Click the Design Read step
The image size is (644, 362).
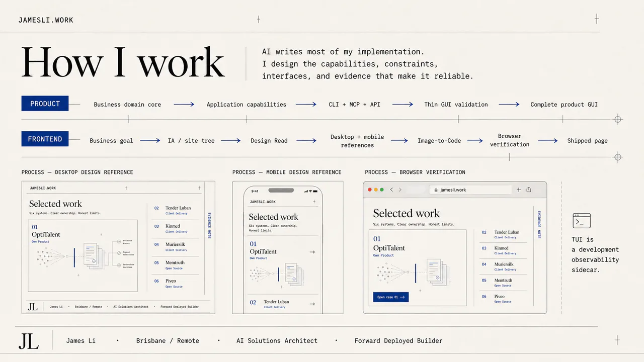[x=269, y=141]
